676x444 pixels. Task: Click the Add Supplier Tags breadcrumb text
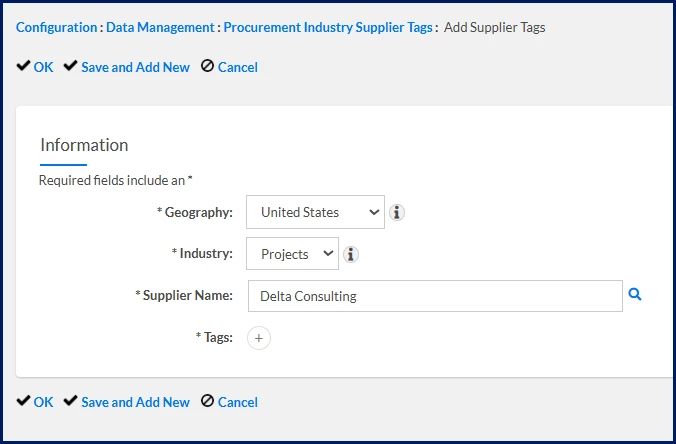[x=494, y=27]
